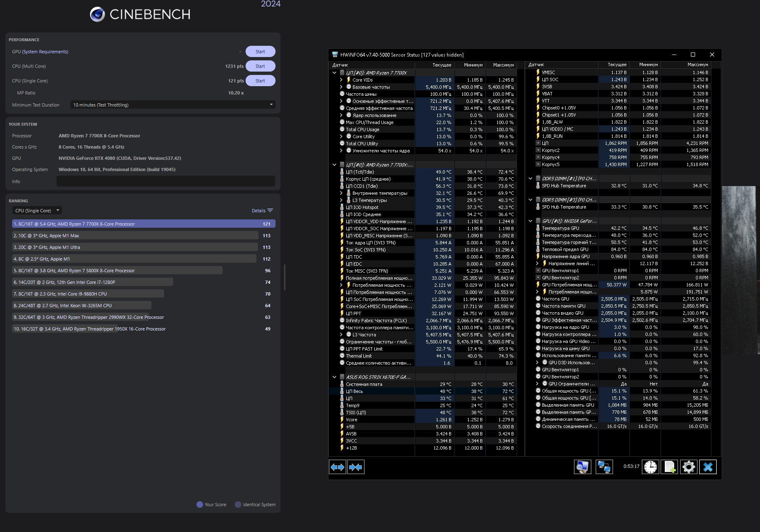Collapse the first ЦП [#0]: AMD Ryzen 7 7700X group
Screen dimensions: 760x532
pyautogui.click(x=334, y=73)
